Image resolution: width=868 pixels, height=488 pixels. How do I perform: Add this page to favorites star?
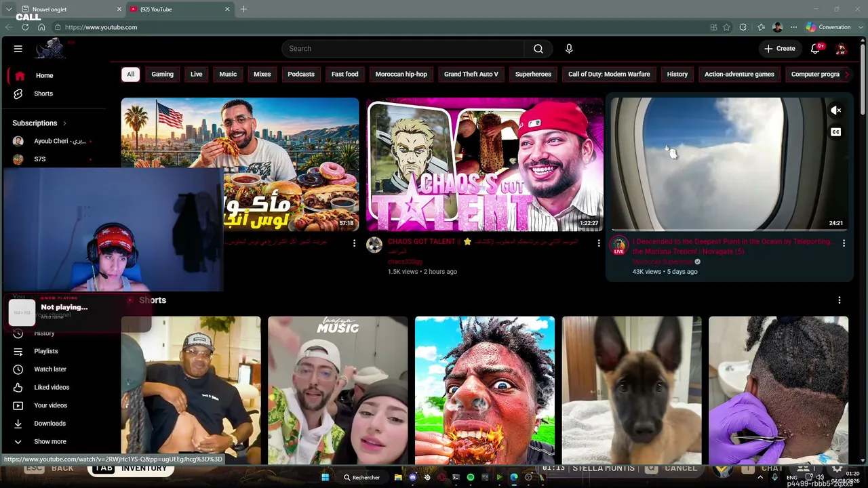(727, 27)
